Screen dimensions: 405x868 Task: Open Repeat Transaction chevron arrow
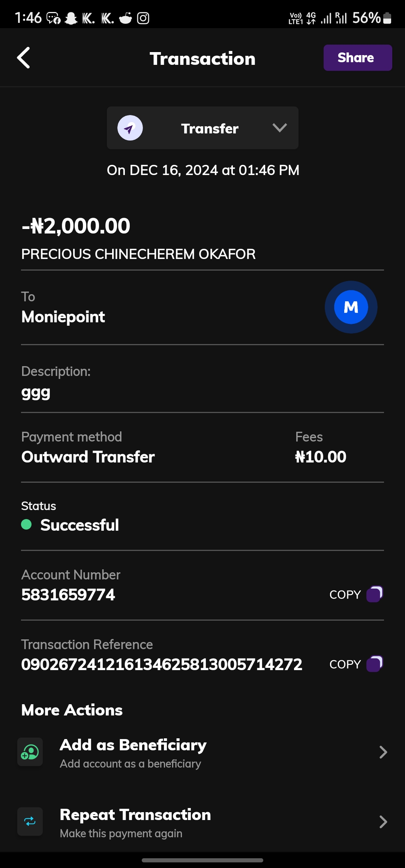coord(383,822)
